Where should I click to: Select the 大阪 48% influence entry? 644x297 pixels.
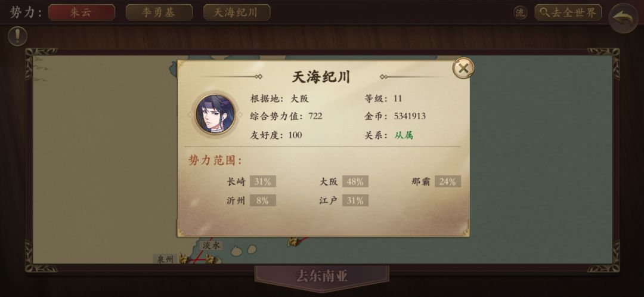pyautogui.click(x=344, y=181)
